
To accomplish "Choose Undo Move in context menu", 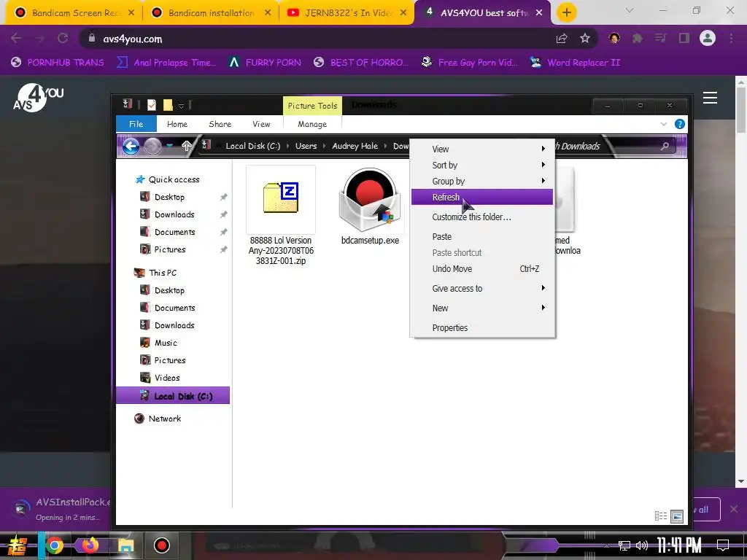I will point(481,269).
